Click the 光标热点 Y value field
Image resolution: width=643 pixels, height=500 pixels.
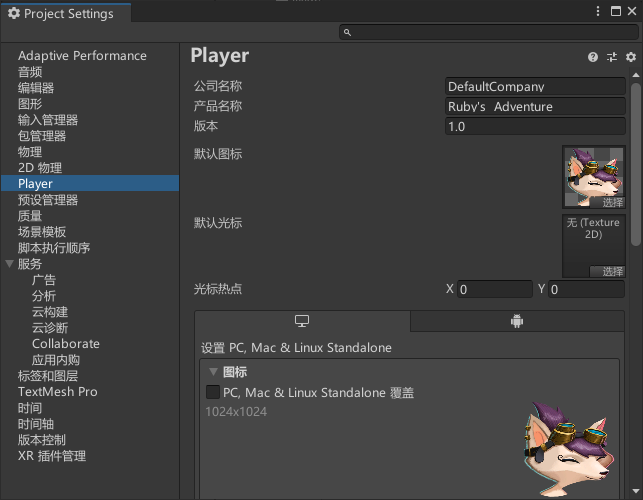pos(586,289)
